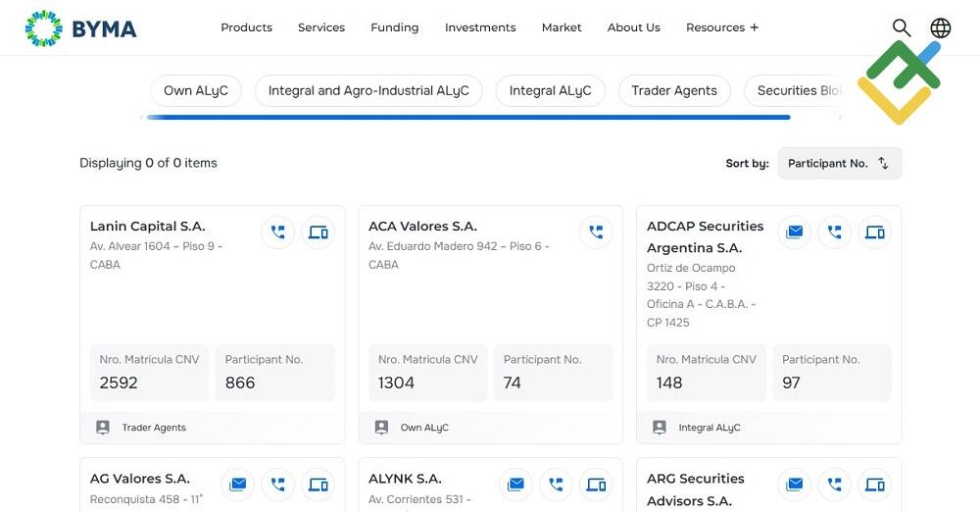Viewport: 980px width, 512px height.
Task: Open ADCAP Securities Argentina website icon
Action: pyautogui.click(x=874, y=232)
